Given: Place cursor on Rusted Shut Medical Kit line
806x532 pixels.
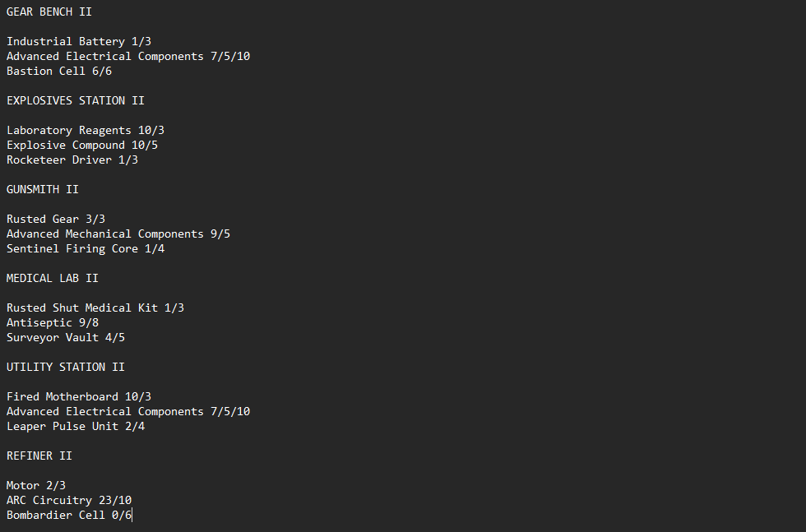Looking at the screenshot, I should [95, 308].
